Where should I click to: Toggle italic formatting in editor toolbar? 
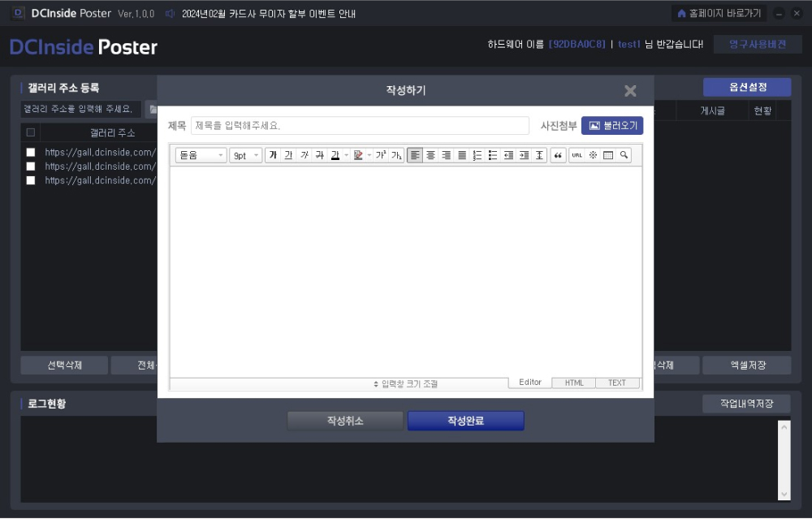(304, 155)
